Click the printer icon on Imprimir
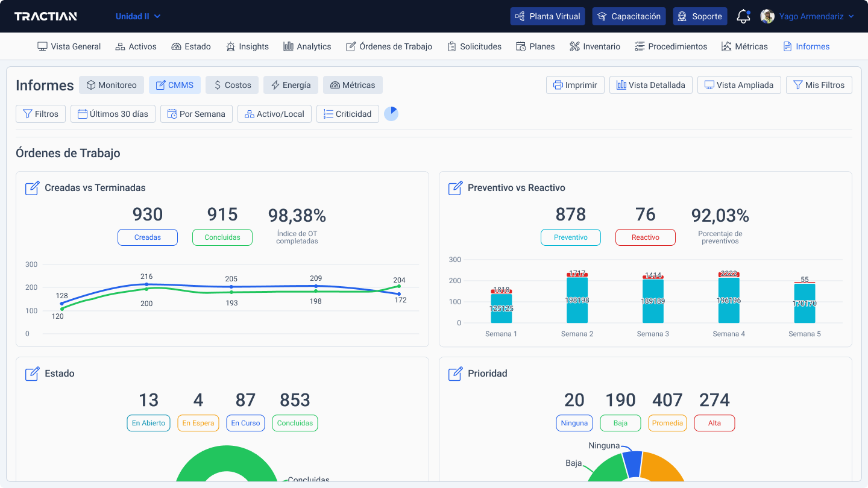The height and width of the screenshot is (488, 868). [558, 85]
